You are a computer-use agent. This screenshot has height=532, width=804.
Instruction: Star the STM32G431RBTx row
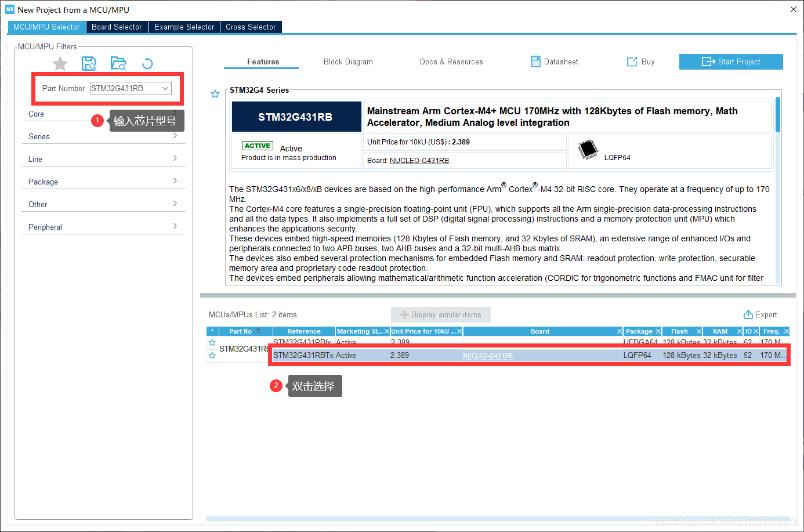pyautogui.click(x=212, y=356)
